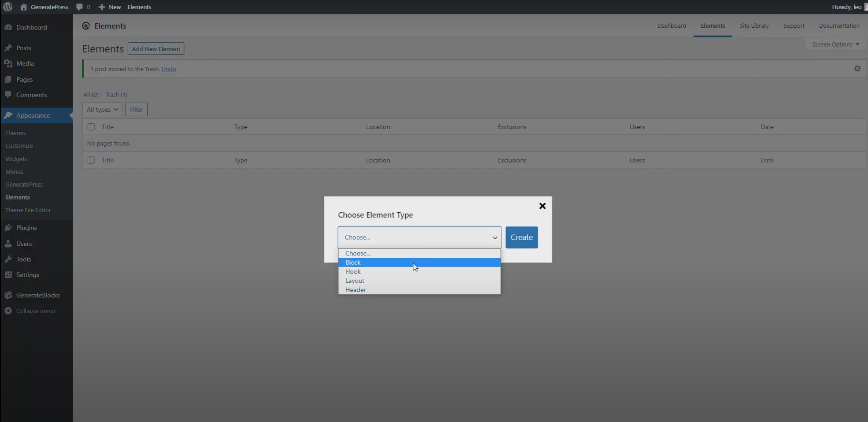Viewport: 868px width, 422px height.
Task: Check the select-all checkbox in table header
Action: click(91, 127)
